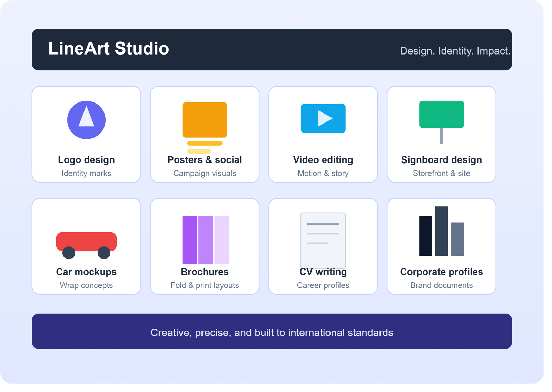Click the Design. Identity. Impact. tagline

455,51
